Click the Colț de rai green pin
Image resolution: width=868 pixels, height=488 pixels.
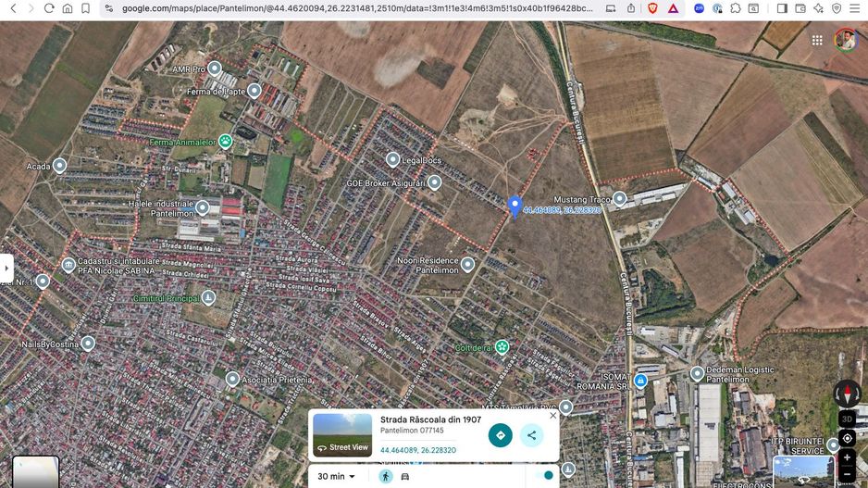pyautogui.click(x=502, y=347)
